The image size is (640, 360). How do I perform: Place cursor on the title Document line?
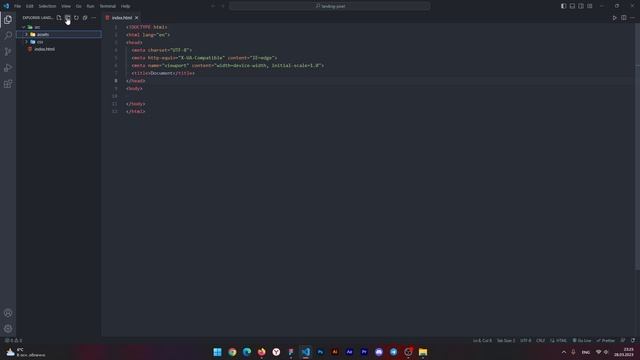pos(163,73)
